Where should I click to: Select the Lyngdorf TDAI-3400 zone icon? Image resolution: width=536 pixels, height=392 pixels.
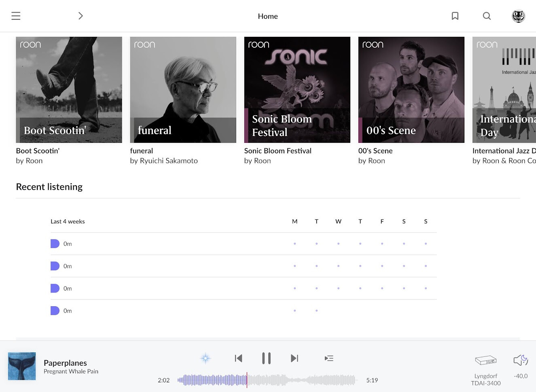coord(486,360)
